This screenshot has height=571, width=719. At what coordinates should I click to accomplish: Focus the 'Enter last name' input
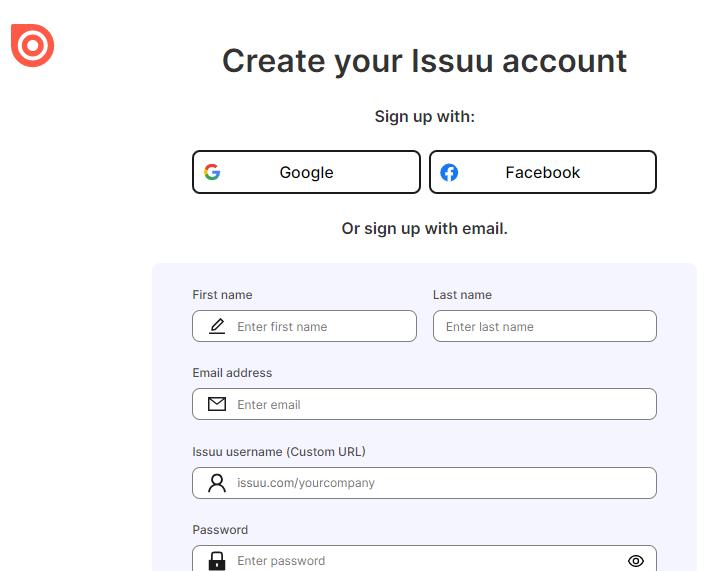(545, 326)
